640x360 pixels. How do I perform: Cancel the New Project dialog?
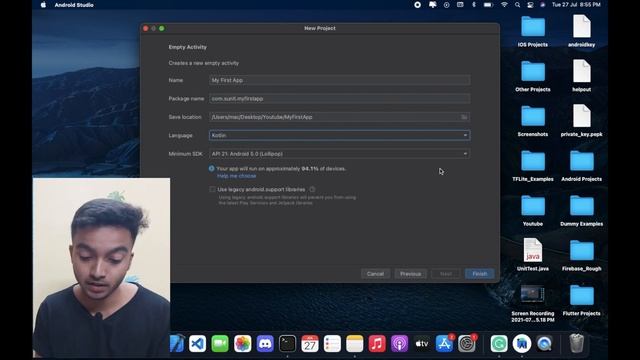click(x=375, y=273)
